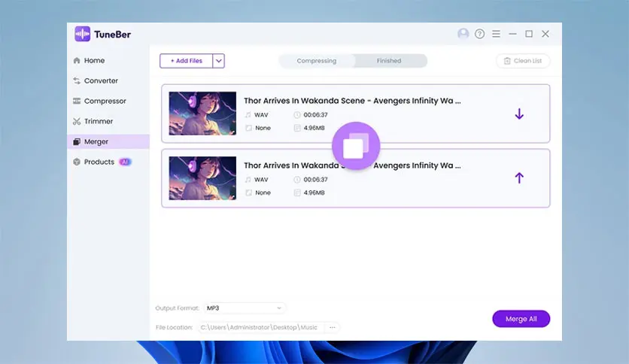
Task: Click the first track's 00:06:37 duration
Action: click(315, 114)
